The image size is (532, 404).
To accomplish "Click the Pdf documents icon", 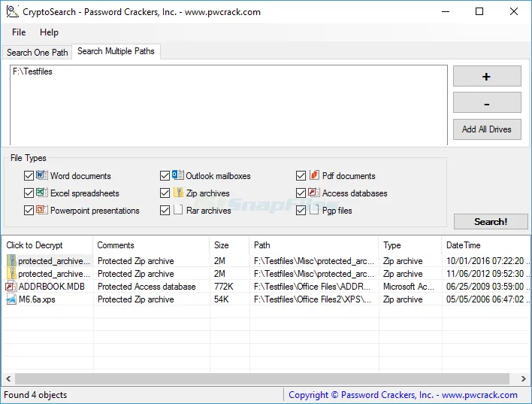I will click(314, 175).
